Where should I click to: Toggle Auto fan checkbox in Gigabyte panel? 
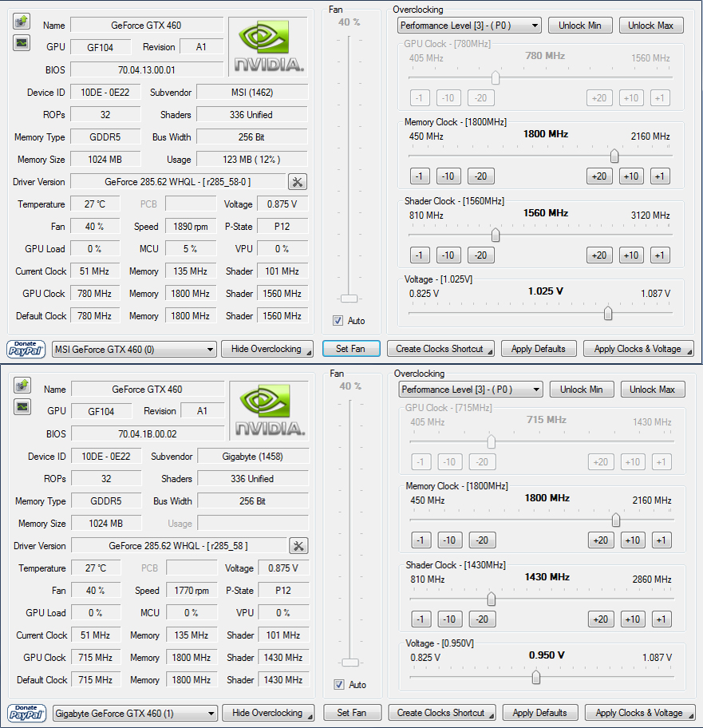click(x=339, y=684)
